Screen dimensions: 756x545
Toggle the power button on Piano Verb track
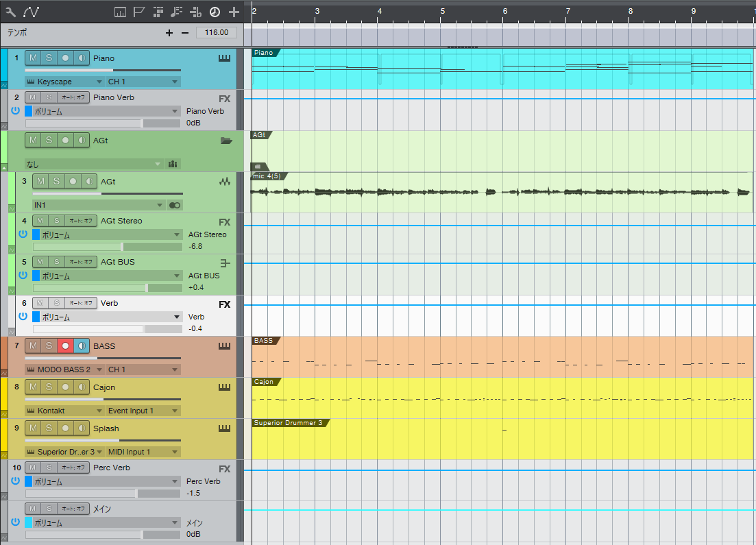[x=16, y=110]
